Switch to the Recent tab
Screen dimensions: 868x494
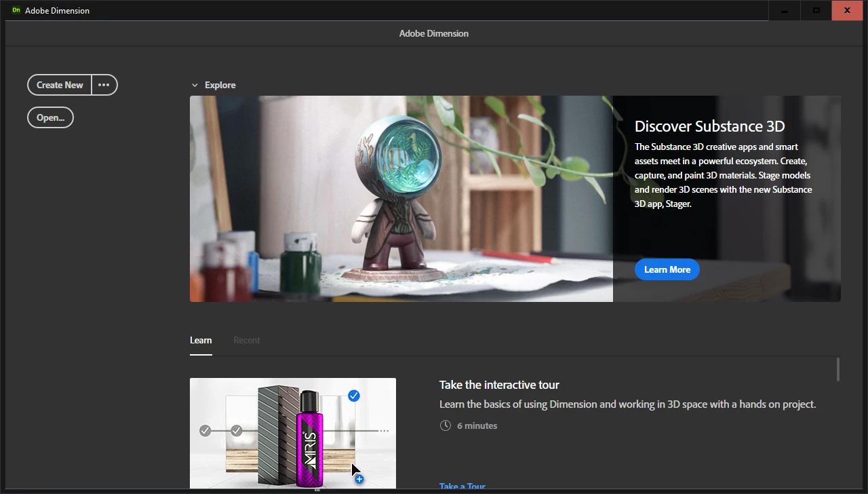(x=246, y=340)
